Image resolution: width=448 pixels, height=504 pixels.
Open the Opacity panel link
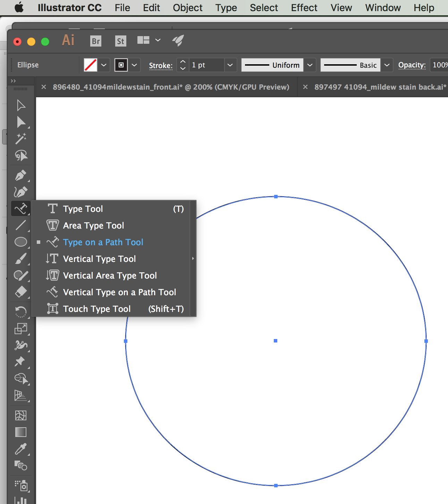click(412, 65)
